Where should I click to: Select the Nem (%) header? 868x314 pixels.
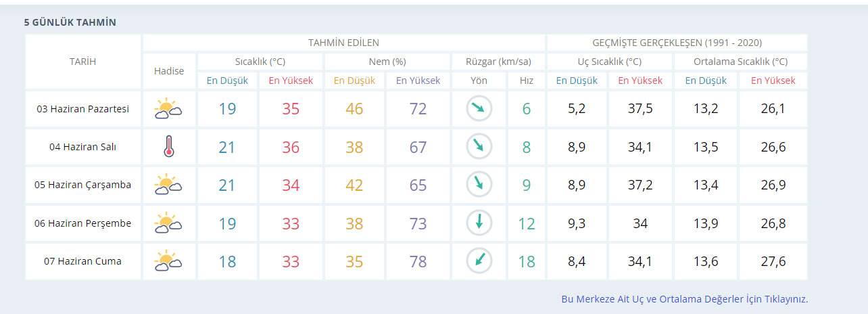coord(387,62)
